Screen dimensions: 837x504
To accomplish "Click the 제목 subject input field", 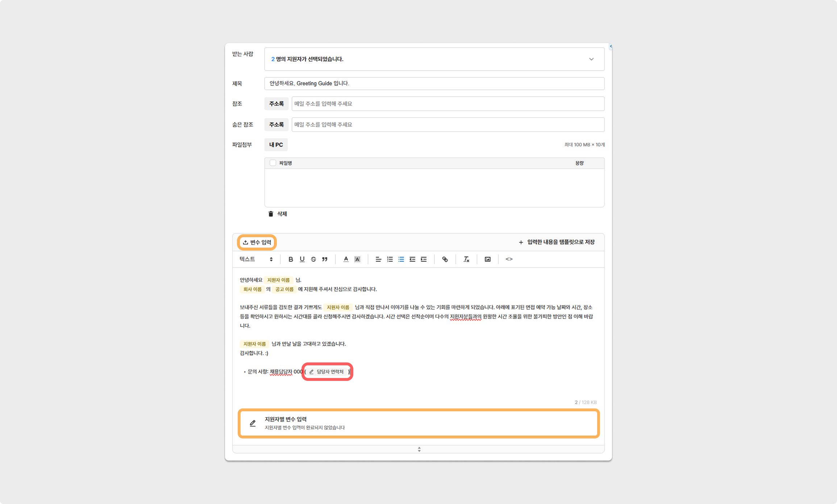I will pos(434,84).
